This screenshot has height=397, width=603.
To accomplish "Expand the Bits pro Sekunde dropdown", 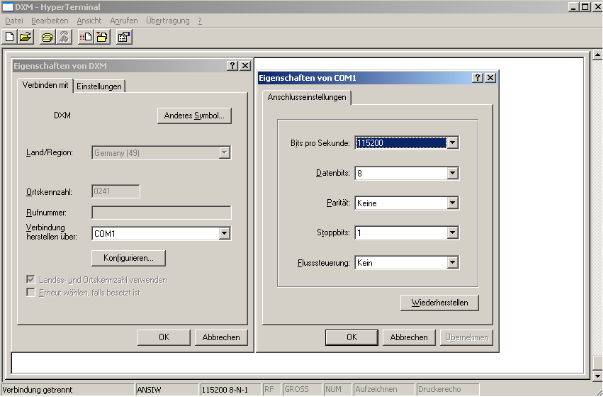I will click(x=452, y=143).
